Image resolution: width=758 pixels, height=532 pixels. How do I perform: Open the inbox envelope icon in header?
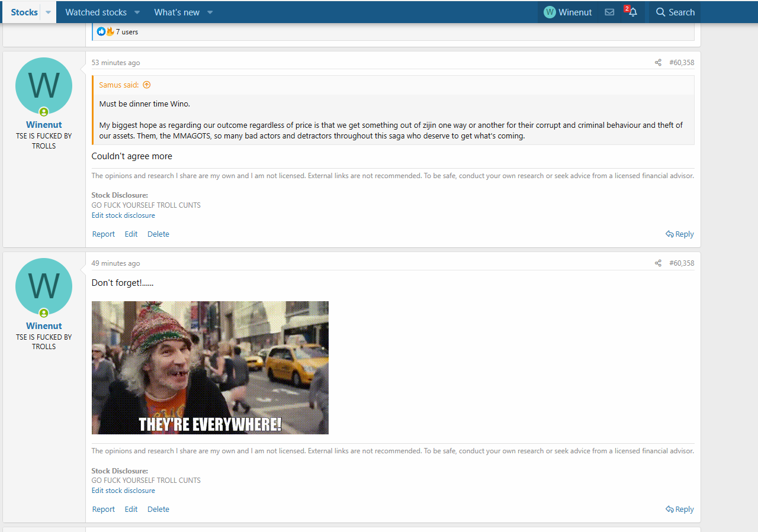point(609,12)
